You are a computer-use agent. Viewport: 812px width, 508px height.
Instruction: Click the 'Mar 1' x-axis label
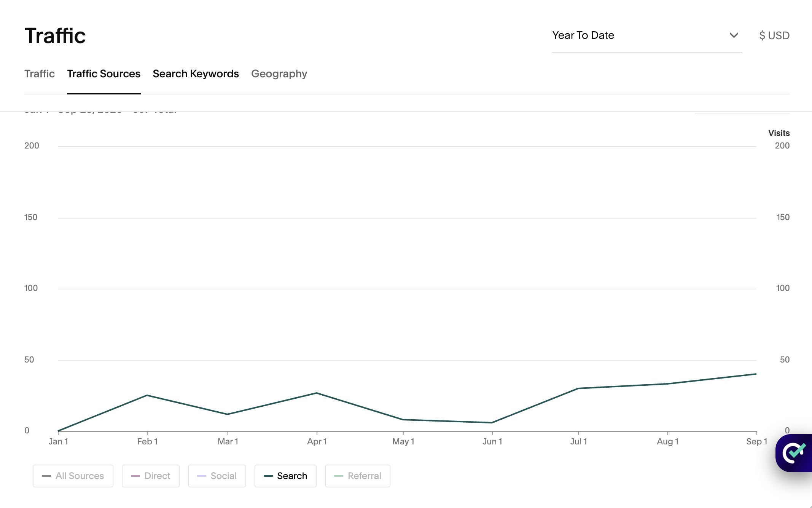click(228, 441)
